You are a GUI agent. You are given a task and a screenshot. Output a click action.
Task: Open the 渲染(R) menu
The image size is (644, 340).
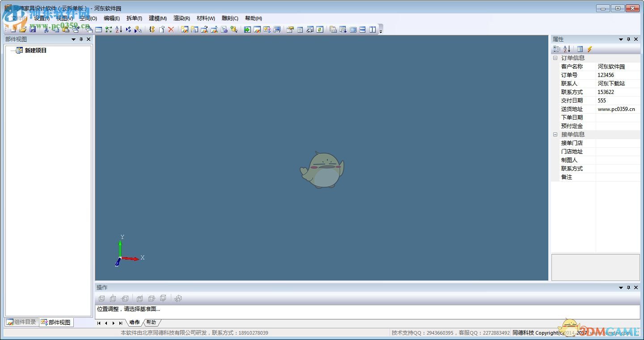(x=182, y=18)
